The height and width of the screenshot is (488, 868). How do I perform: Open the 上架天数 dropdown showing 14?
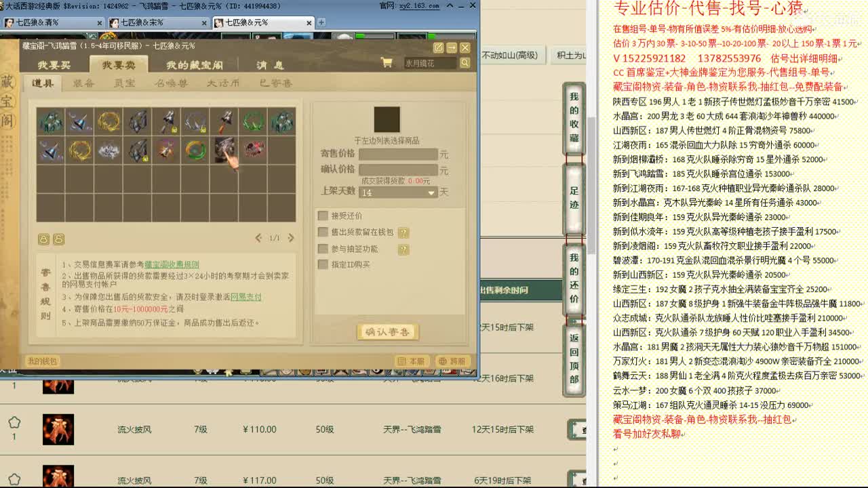click(x=398, y=192)
